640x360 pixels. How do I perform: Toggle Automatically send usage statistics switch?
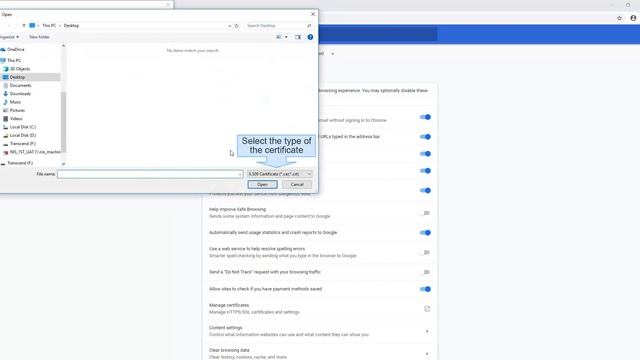tap(425, 233)
